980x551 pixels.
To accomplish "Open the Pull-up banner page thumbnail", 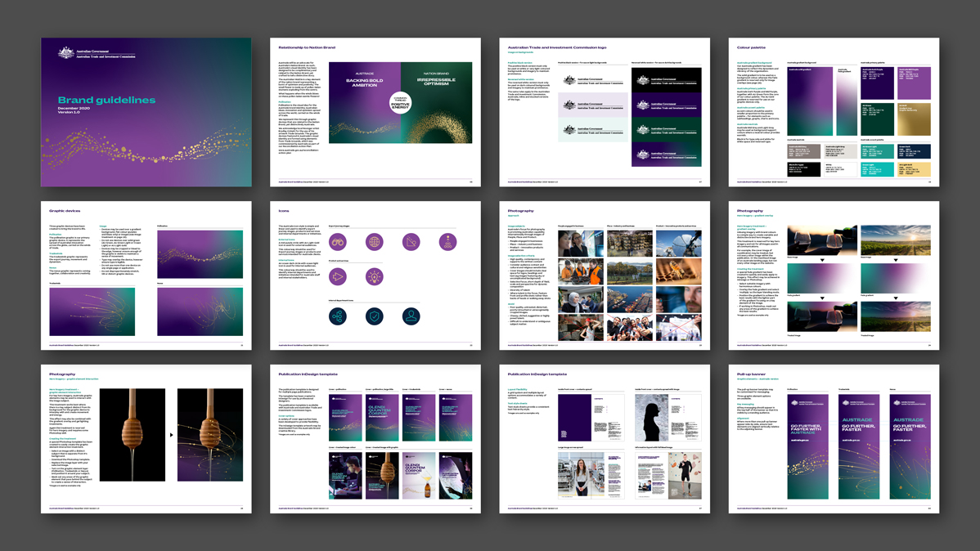I will pyautogui.click(x=834, y=439).
